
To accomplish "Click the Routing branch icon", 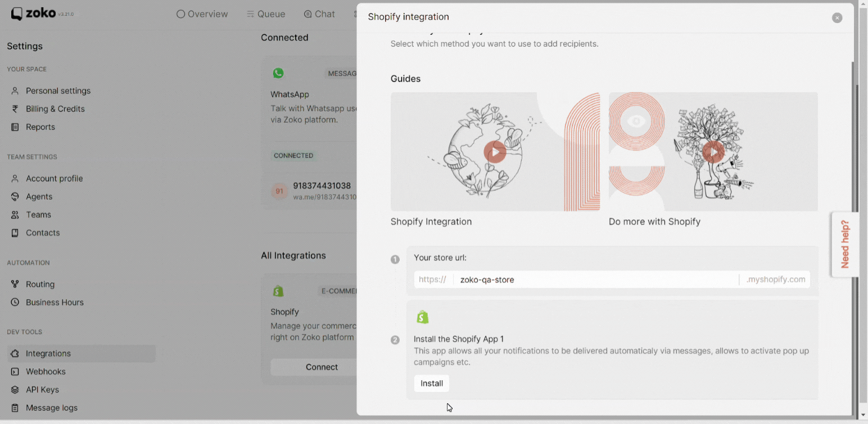I will click(15, 284).
